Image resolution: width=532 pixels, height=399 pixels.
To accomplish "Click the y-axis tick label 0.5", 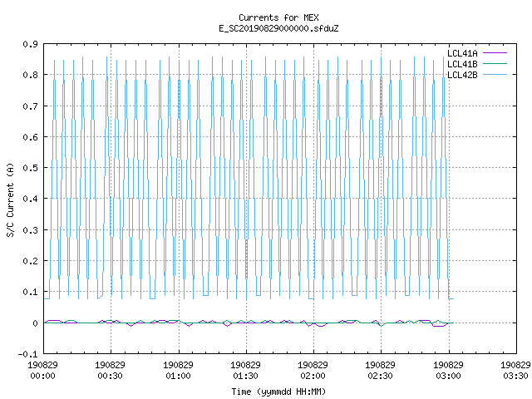I will [x=30, y=168].
